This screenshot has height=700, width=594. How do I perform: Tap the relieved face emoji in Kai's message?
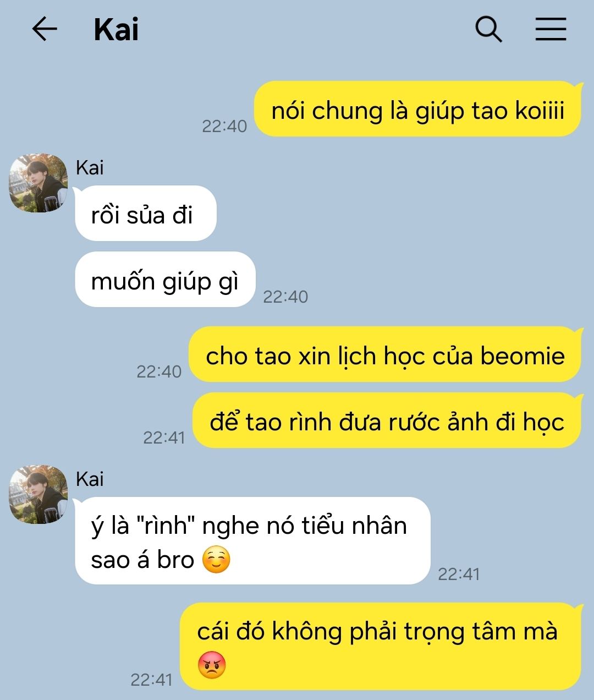(216, 560)
